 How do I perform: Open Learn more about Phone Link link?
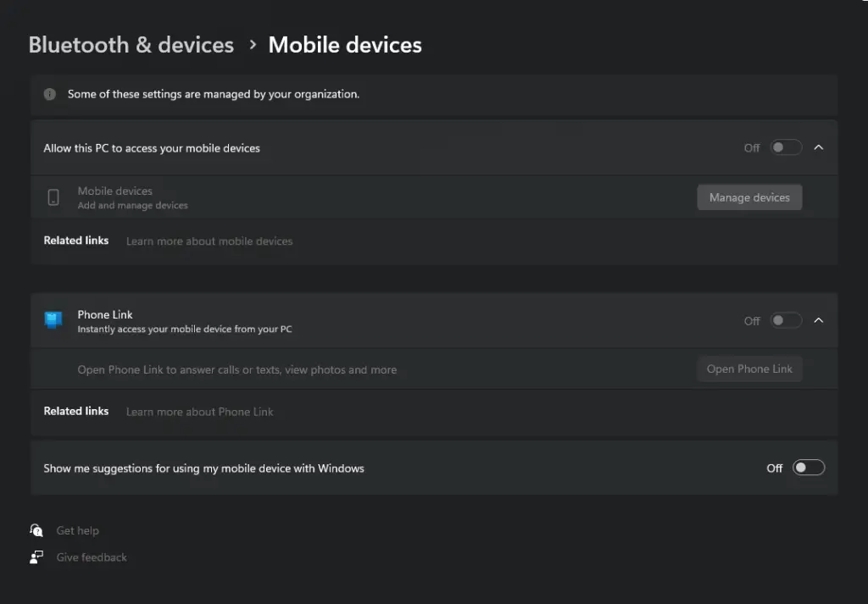pyautogui.click(x=200, y=412)
